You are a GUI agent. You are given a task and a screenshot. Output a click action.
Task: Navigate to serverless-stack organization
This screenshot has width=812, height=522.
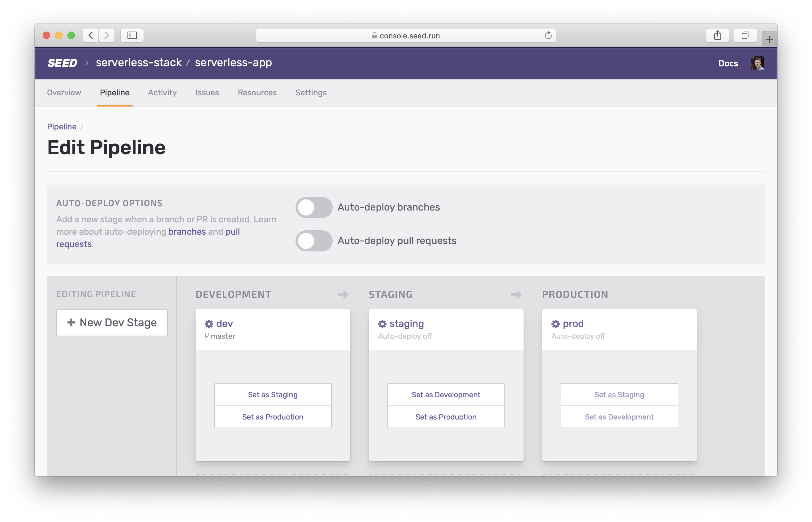[x=139, y=63]
